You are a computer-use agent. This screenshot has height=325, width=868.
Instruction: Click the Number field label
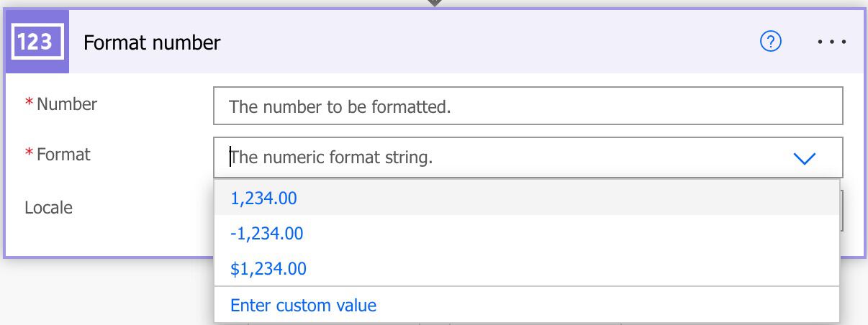pyautogui.click(x=67, y=104)
